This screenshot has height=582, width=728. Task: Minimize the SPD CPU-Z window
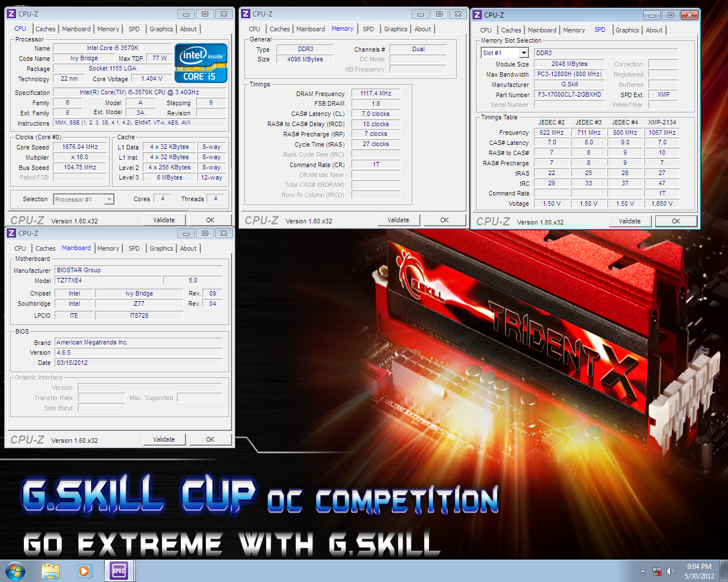pos(652,15)
